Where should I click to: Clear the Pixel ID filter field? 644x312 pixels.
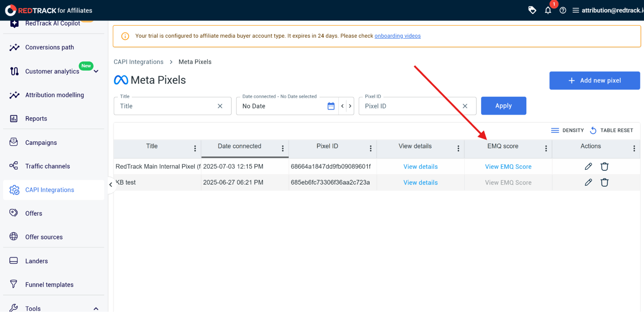pyautogui.click(x=465, y=106)
